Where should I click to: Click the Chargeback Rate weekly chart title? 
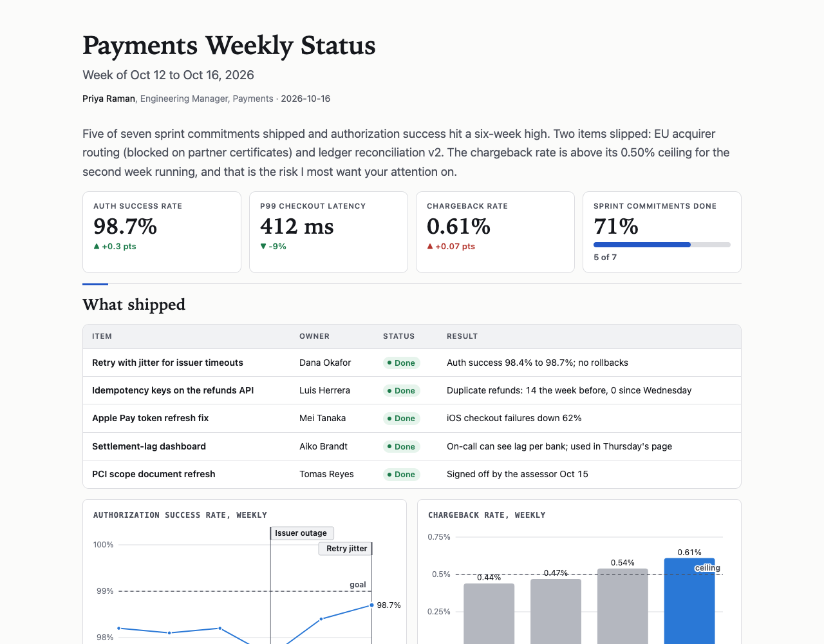tap(487, 515)
